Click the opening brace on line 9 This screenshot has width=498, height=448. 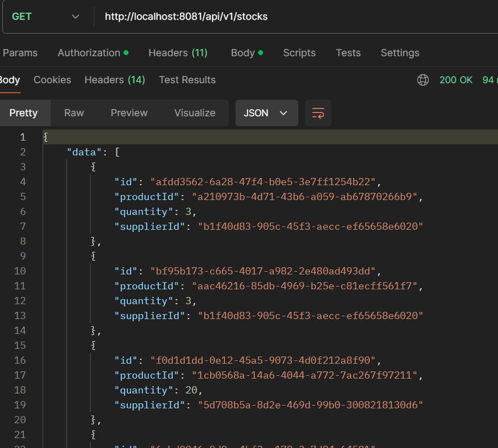pos(93,256)
